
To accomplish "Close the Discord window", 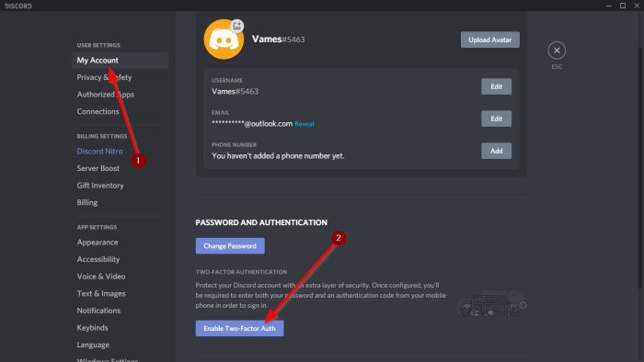I will (637, 6).
